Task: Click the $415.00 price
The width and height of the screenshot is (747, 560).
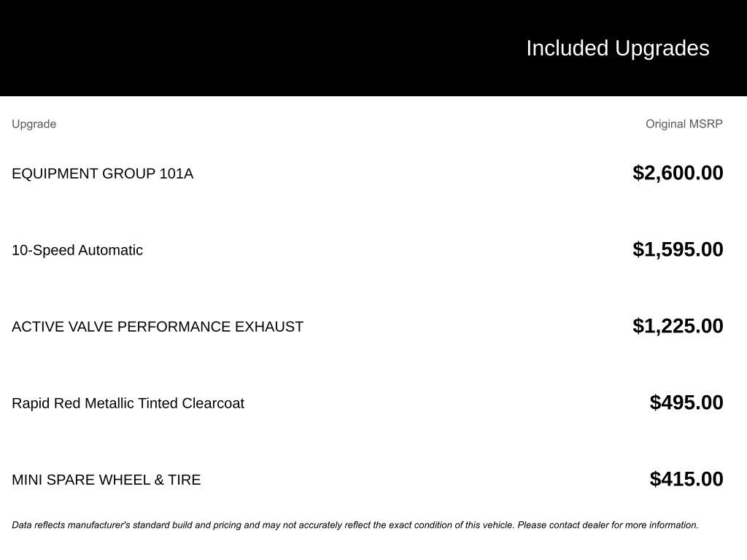Action: tap(686, 479)
